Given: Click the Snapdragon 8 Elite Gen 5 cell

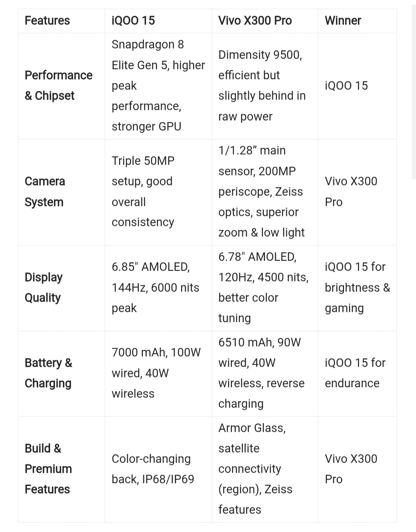Looking at the screenshot, I should tap(158, 85).
